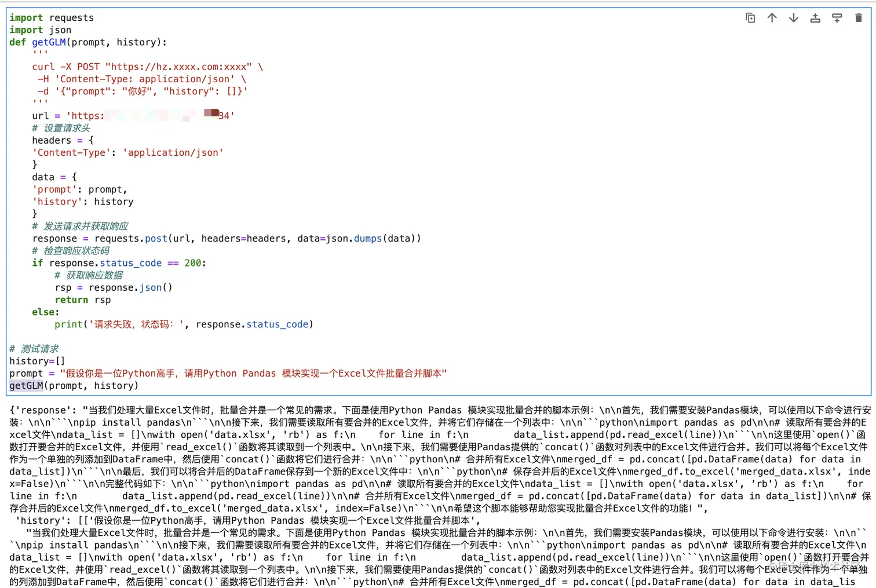Click the 'rsp = response.json()' line

[x=114, y=287]
